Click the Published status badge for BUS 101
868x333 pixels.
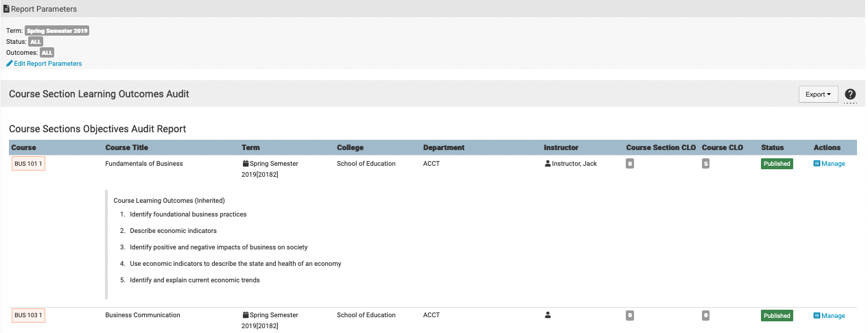[x=777, y=164]
